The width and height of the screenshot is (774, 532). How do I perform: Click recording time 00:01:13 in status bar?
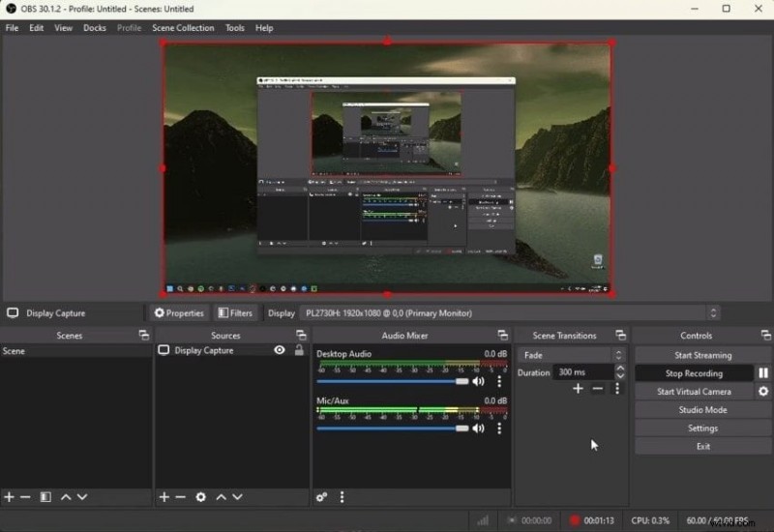coord(598,520)
